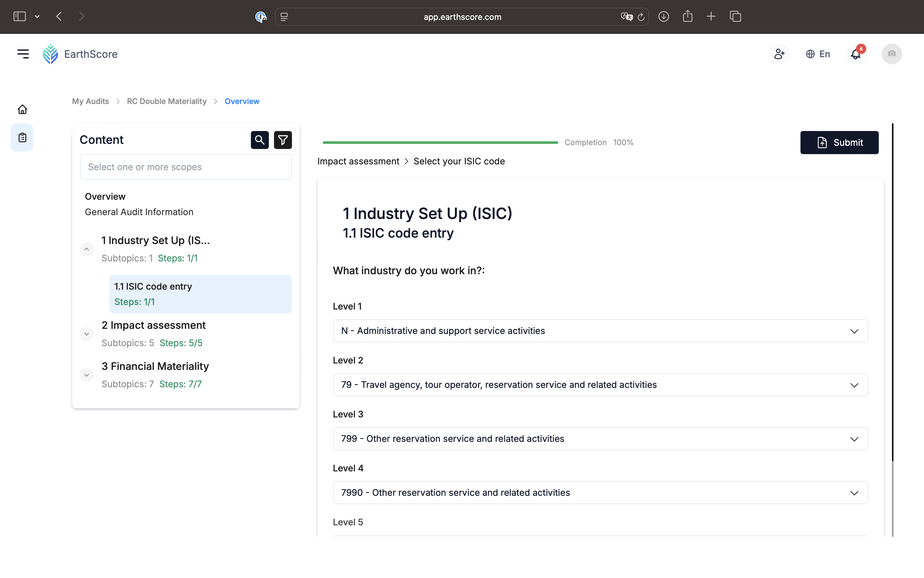
Task: Submit the audit
Action: pos(839,143)
